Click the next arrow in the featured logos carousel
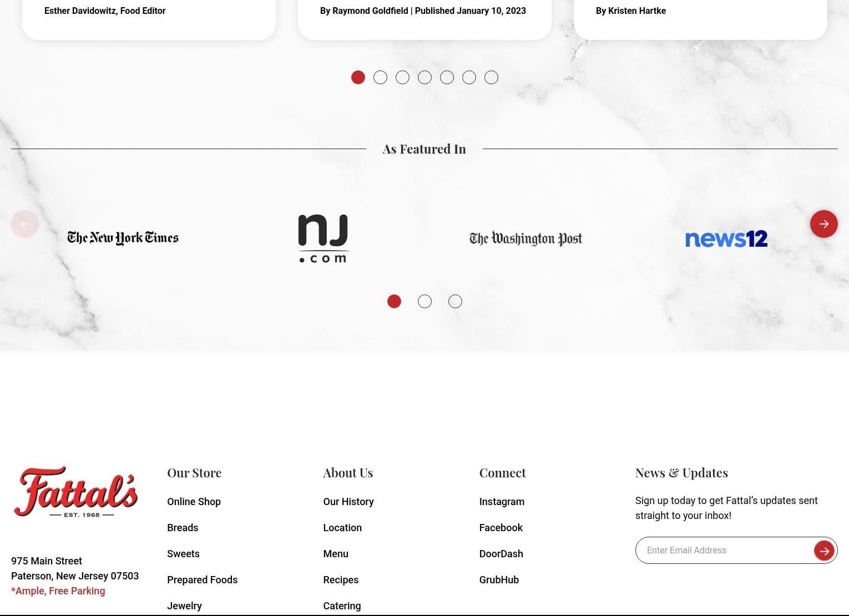The image size is (849, 616). click(823, 224)
